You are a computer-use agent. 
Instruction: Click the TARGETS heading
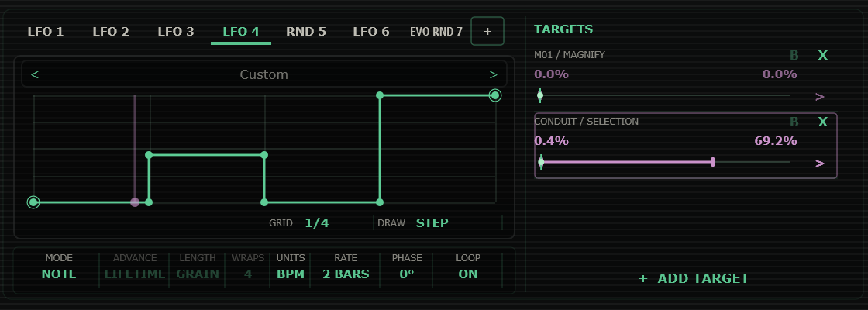pyautogui.click(x=563, y=29)
